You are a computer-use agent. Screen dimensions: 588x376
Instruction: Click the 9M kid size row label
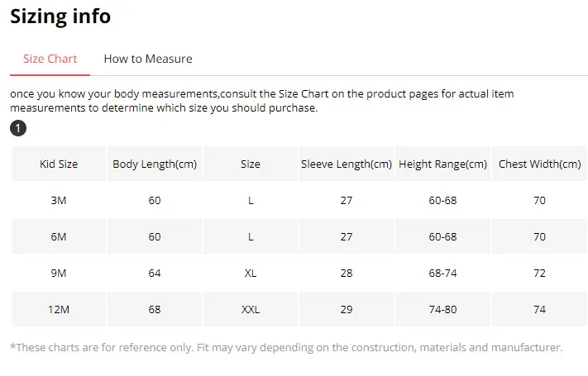tap(59, 274)
